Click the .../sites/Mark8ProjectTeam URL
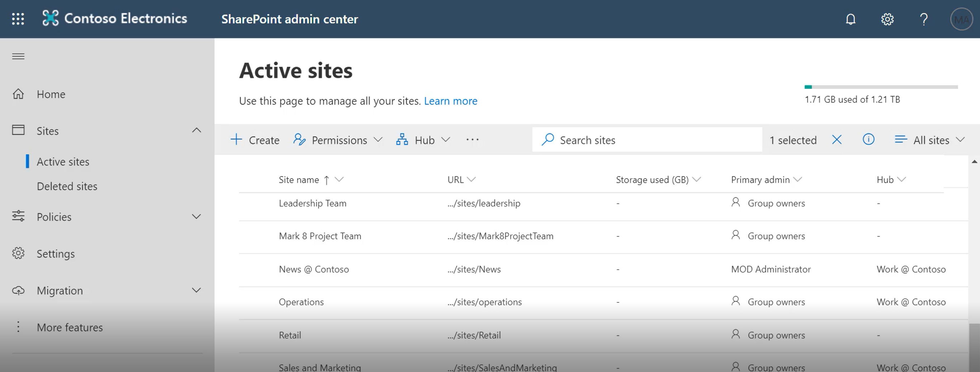 tap(500, 236)
